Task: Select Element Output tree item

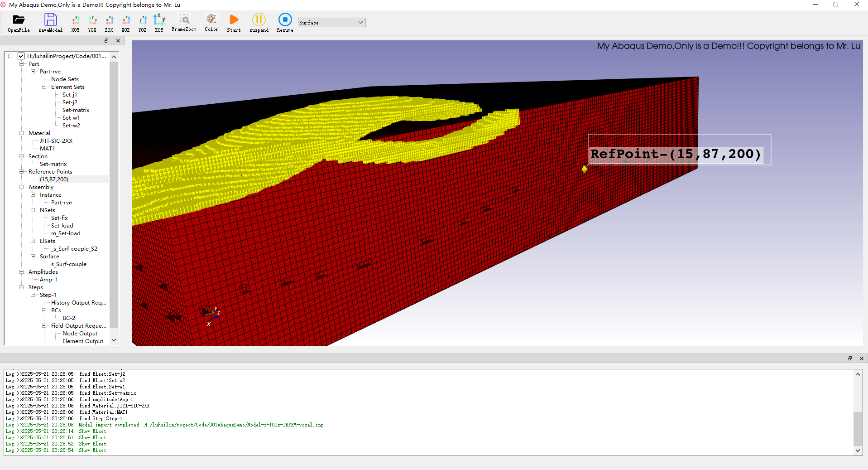Action: click(x=83, y=341)
